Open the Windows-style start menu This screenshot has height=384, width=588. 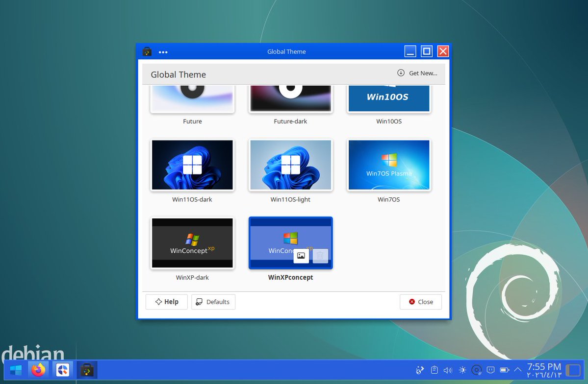[16, 370]
